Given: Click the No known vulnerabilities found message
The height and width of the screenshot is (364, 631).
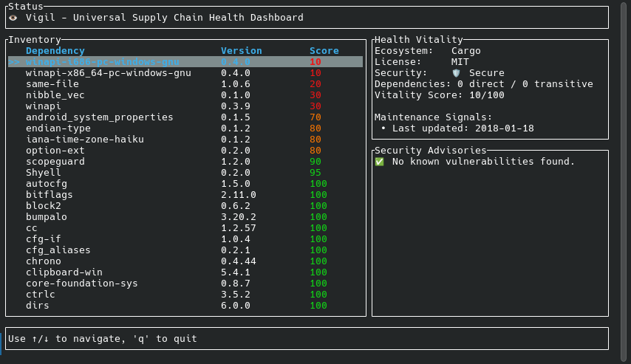Looking at the screenshot, I should 483,162.
